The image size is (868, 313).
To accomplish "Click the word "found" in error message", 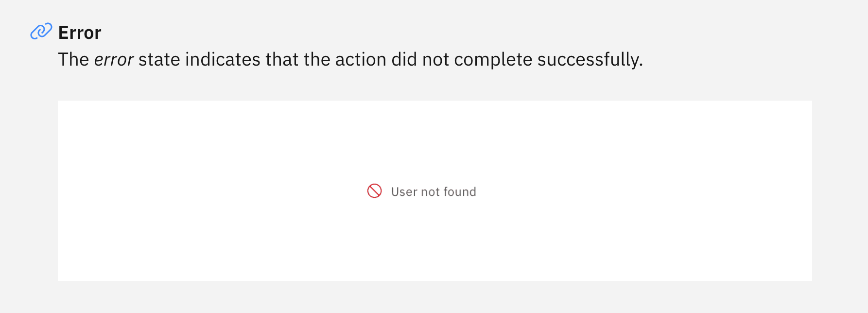I will (x=460, y=192).
